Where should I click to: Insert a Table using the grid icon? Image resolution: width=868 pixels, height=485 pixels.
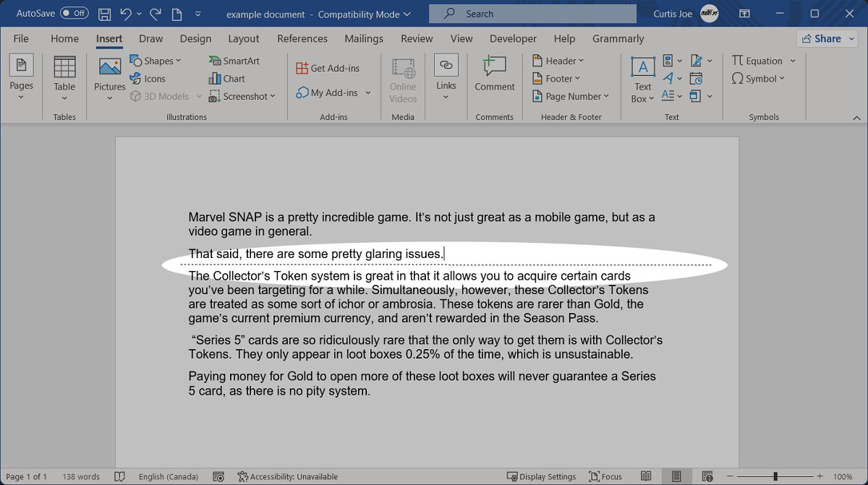click(64, 66)
